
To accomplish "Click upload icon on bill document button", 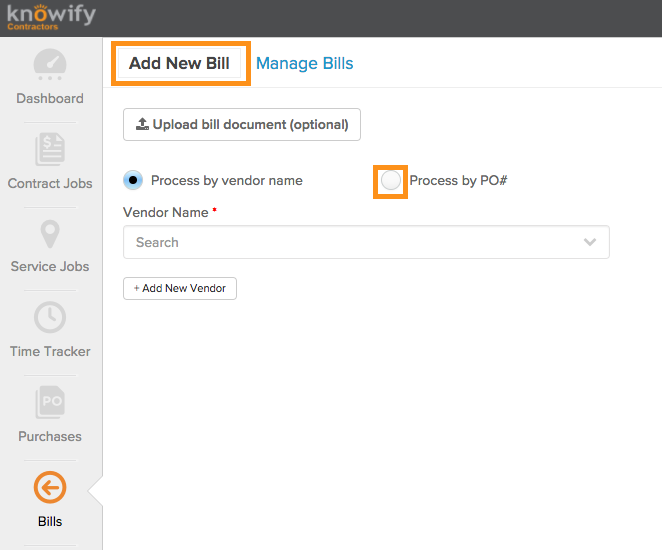I will 142,124.
